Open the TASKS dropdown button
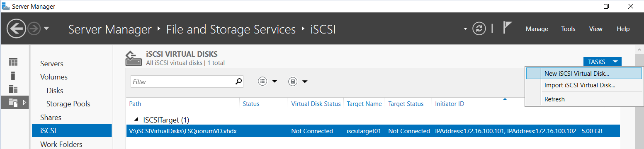644x149 pixels. (602, 62)
